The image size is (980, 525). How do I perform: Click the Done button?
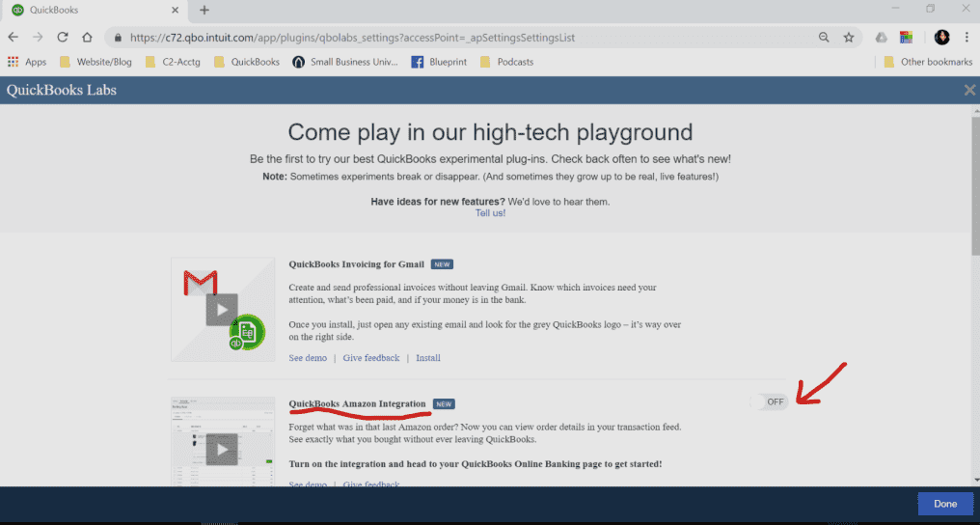pyautogui.click(x=945, y=504)
